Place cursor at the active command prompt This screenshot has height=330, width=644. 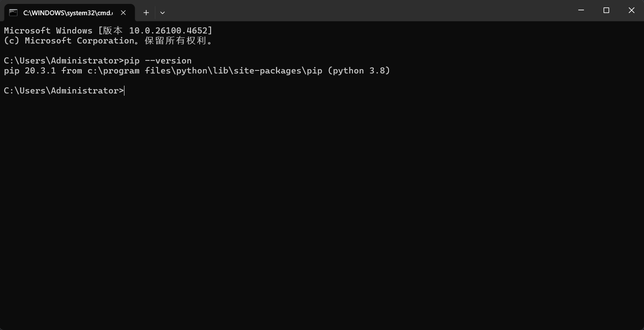(124, 90)
